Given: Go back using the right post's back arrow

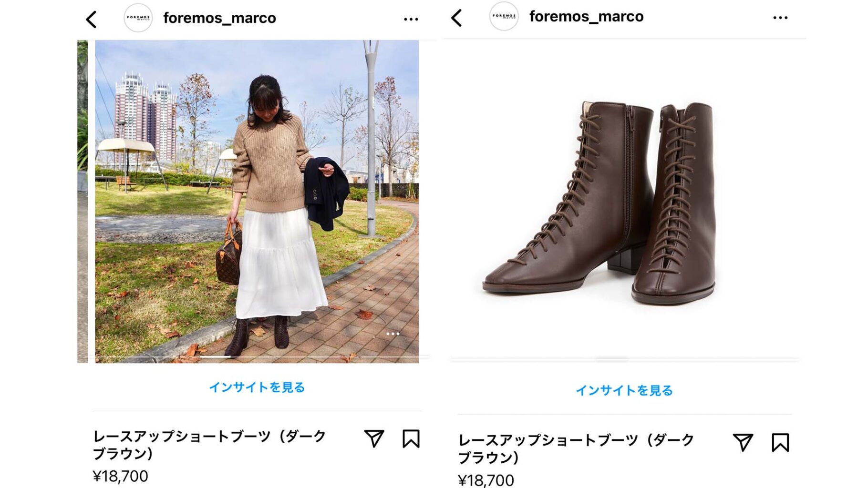Looking at the screenshot, I should click(456, 18).
